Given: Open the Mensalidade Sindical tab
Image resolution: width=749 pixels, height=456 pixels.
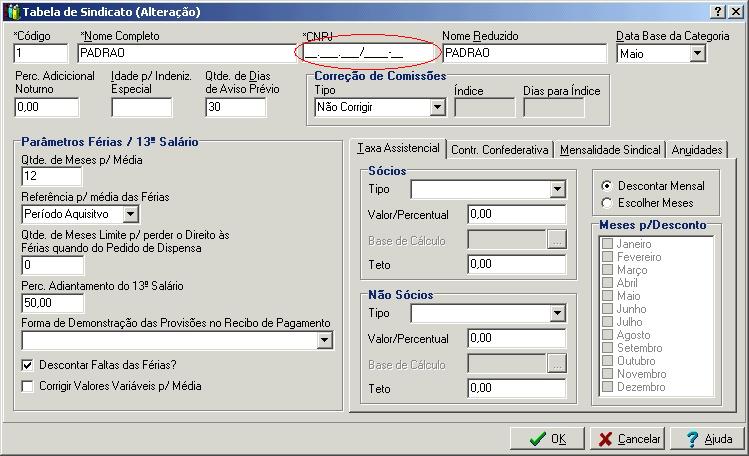Looking at the screenshot, I should (610, 150).
